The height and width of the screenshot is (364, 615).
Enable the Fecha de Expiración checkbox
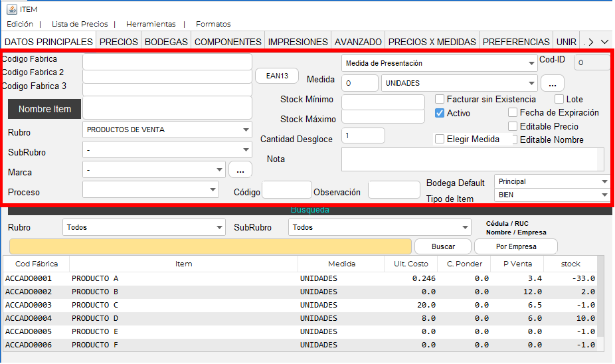513,113
